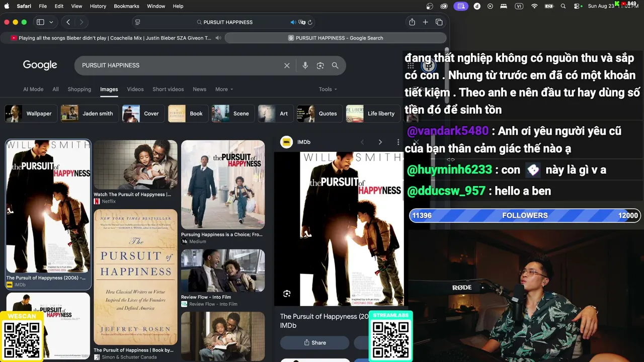The width and height of the screenshot is (644, 362).
Task: Search inside image with Lens overlay icon
Action: [x=287, y=294]
